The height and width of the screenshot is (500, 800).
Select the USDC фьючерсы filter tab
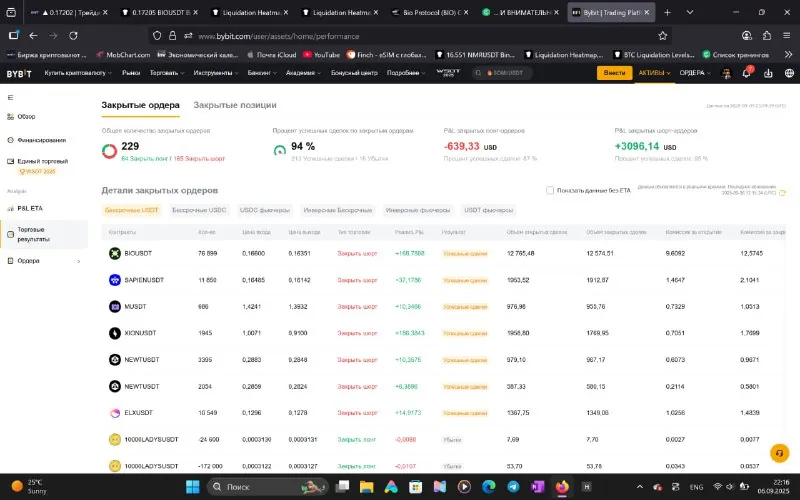pyautogui.click(x=265, y=210)
